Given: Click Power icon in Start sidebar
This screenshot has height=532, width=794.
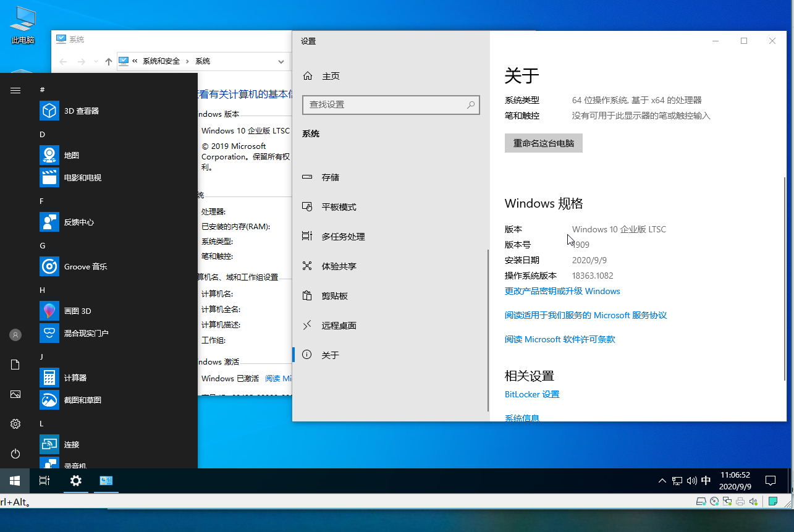Looking at the screenshot, I should (x=15, y=454).
